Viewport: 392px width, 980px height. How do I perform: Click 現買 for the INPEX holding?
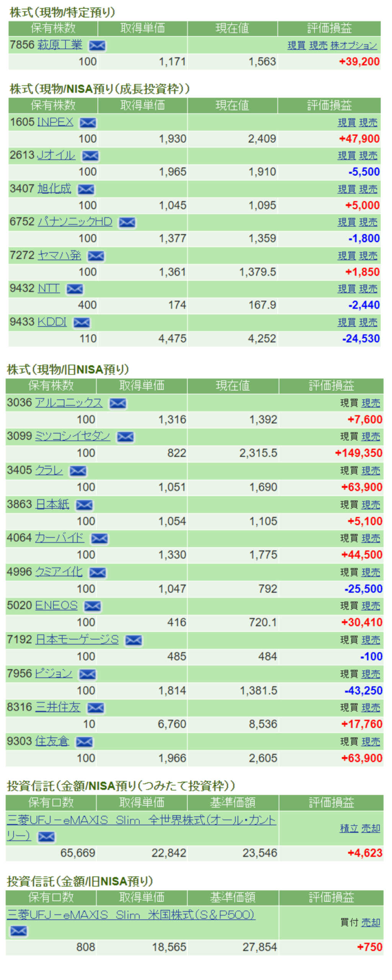coord(346,122)
